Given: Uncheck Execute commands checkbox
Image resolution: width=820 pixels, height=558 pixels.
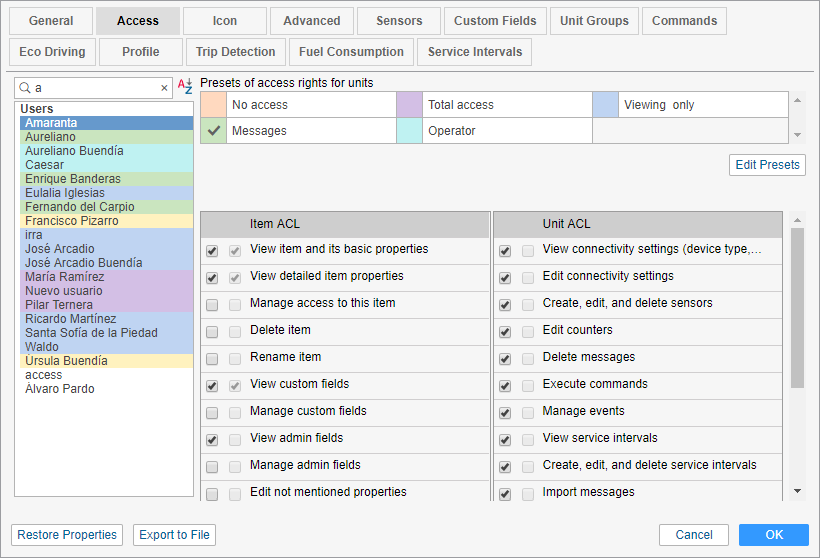Looking at the screenshot, I should tap(505, 385).
